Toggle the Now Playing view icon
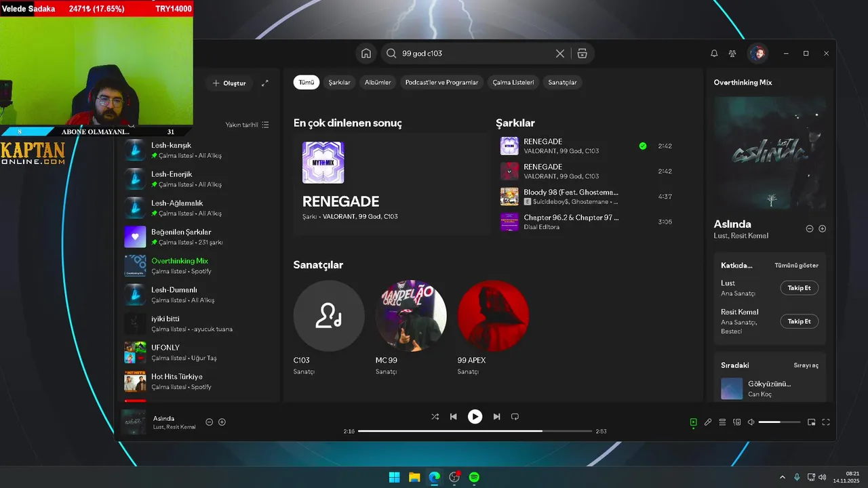 tap(693, 422)
